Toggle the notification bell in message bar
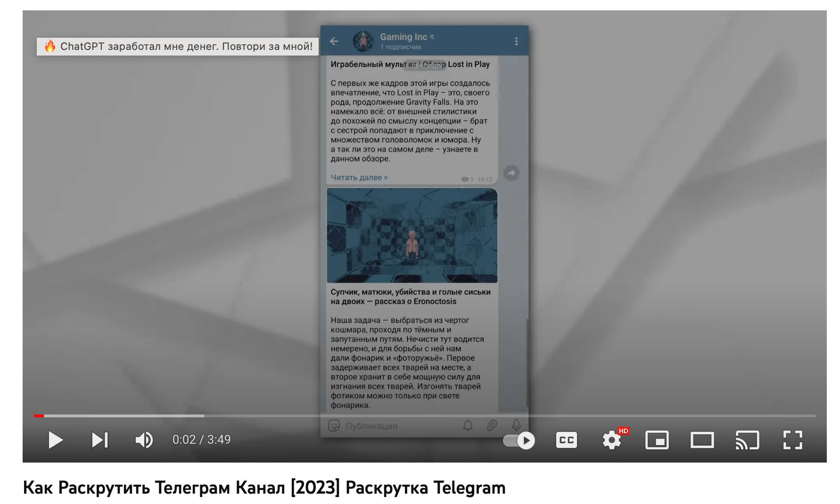The image size is (840, 504). [468, 426]
